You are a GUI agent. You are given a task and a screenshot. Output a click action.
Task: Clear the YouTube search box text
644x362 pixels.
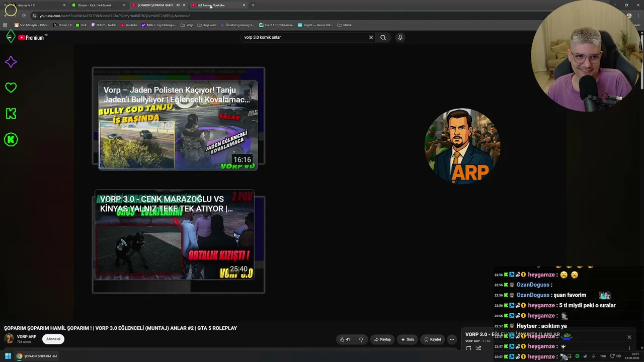pos(371,37)
